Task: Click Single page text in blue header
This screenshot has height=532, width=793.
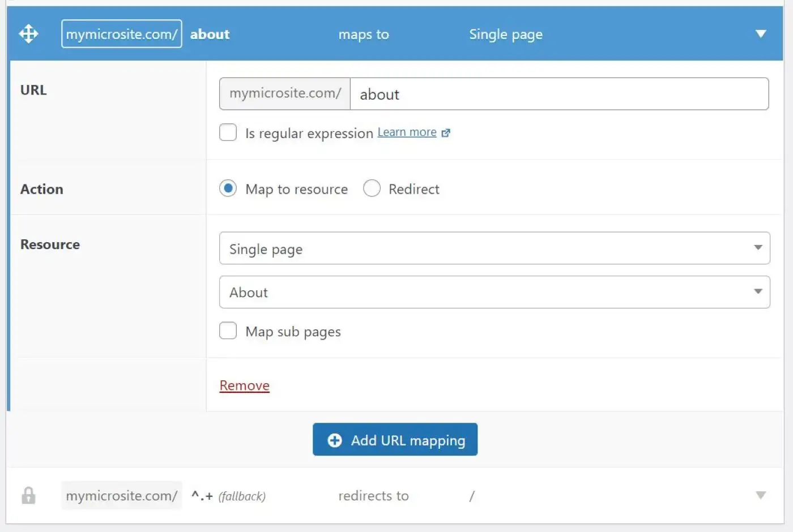Action: (506, 35)
